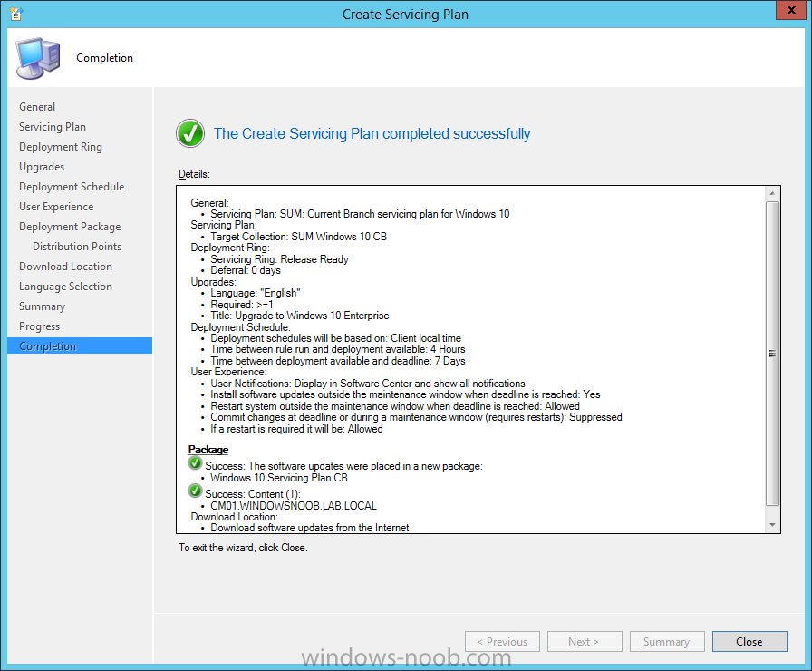This screenshot has width=812, height=671.
Task: Open the Deployment Package step
Action: click(70, 227)
